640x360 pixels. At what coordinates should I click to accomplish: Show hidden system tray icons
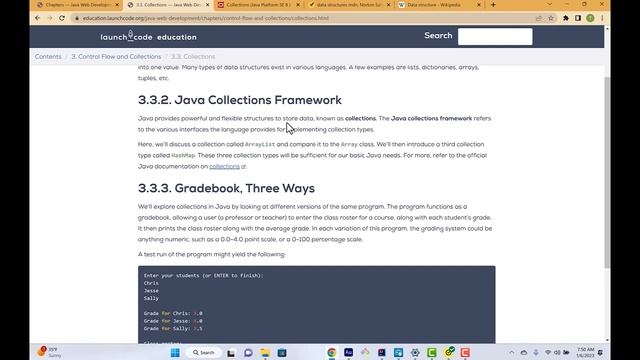(x=511, y=353)
